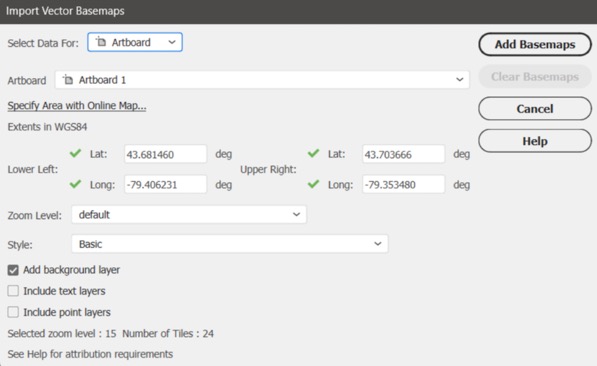The image size is (597, 366).
Task: Open the Select Data For dropdown
Action: click(135, 42)
